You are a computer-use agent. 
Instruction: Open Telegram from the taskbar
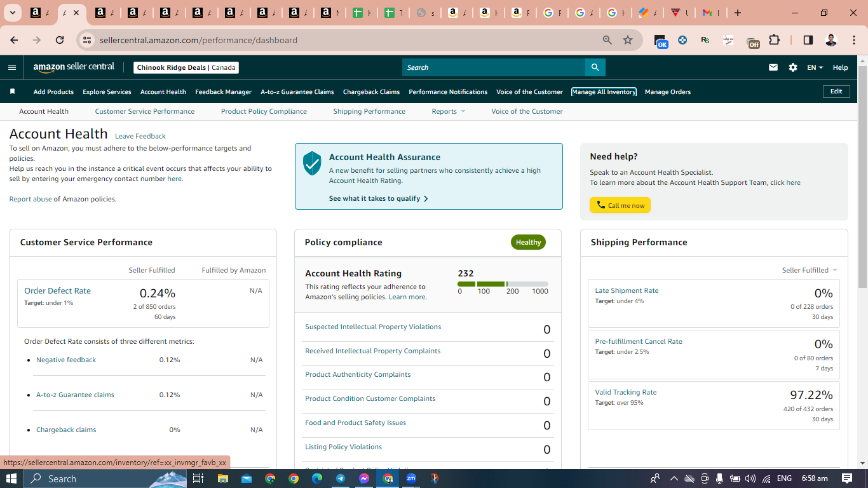click(341, 478)
